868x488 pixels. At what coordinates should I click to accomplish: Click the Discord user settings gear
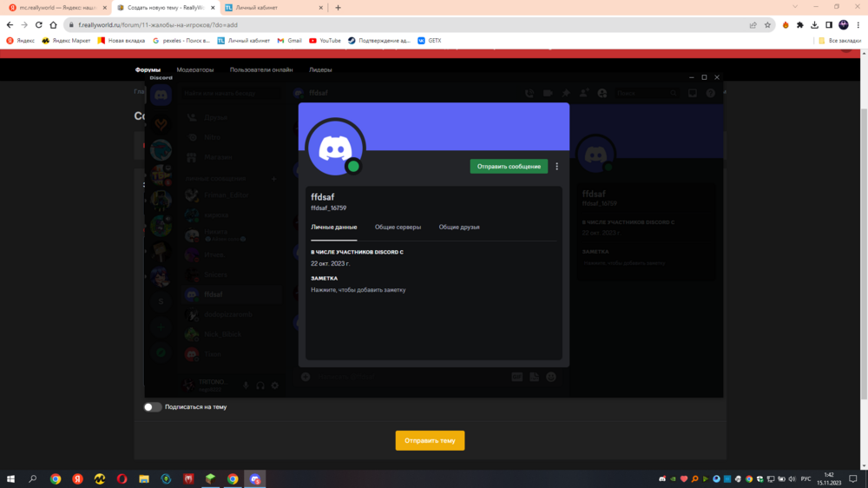[x=275, y=385]
